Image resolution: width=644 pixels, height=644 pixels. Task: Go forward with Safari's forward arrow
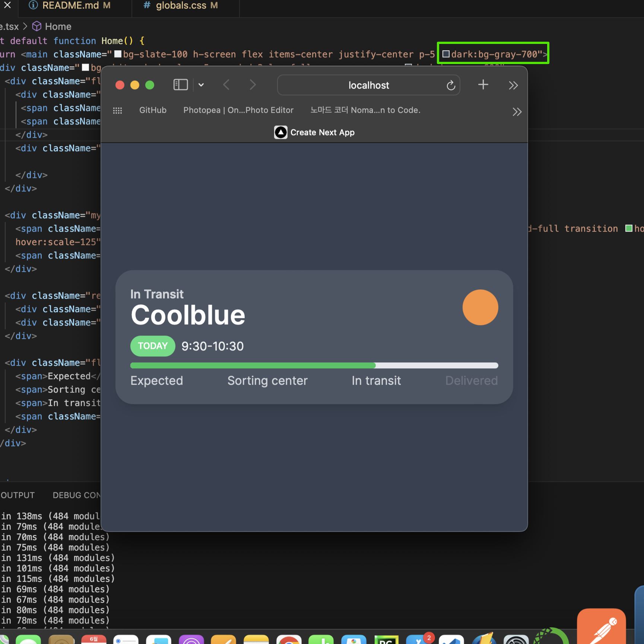(x=253, y=85)
